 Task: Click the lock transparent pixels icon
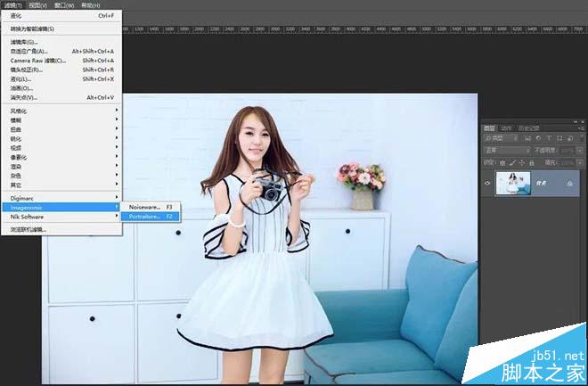click(502, 163)
